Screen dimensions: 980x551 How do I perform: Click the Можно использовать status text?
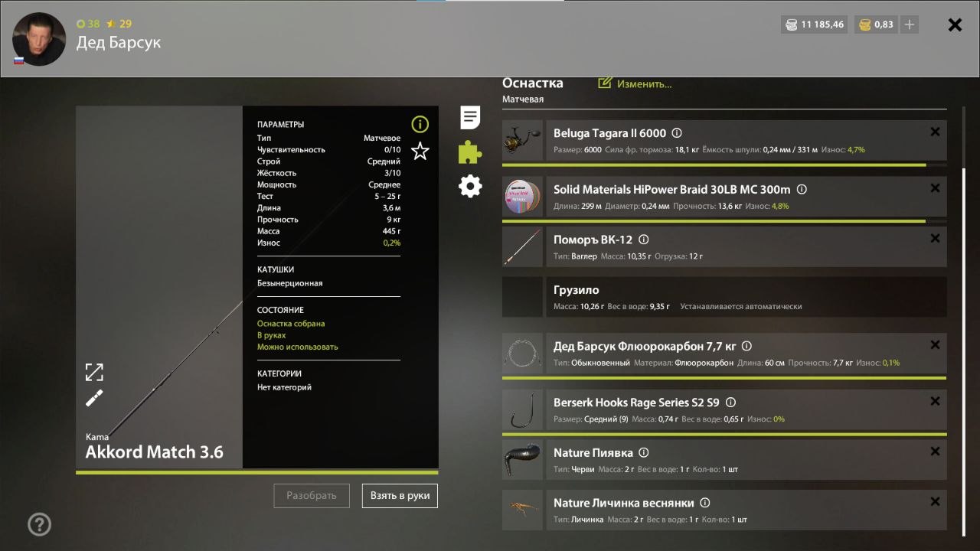coord(298,347)
